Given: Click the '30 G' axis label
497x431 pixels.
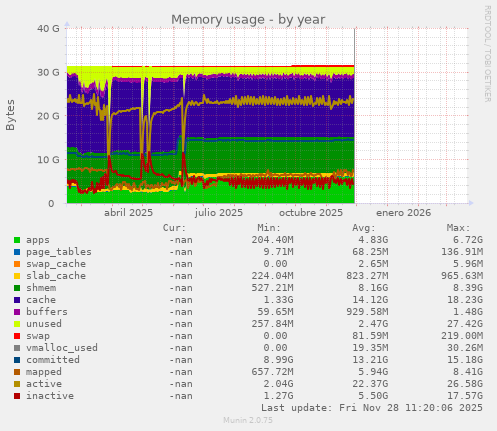Looking at the screenshot, I should click(48, 72).
